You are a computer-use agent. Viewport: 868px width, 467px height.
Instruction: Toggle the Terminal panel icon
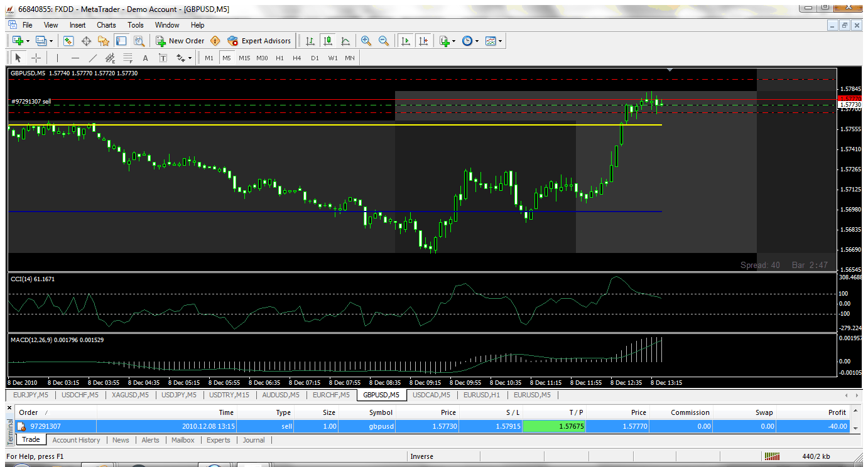click(x=121, y=41)
